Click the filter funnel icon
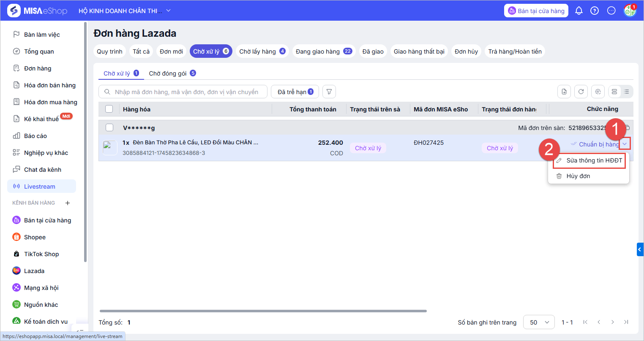 click(329, 92)
